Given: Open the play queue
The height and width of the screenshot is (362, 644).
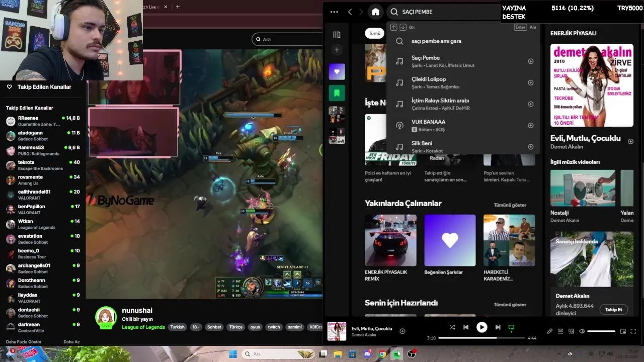Looking at the screenshot, I should (560, 331).
